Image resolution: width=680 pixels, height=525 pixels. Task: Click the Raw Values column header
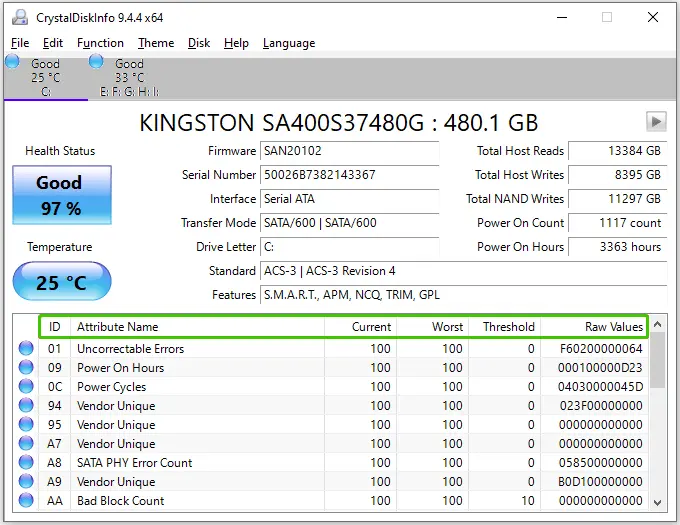pos(594,326)
